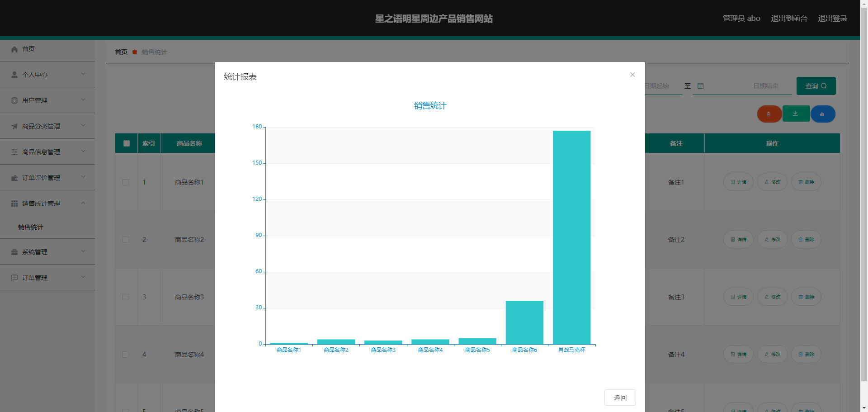Open 个人中心 sidebar menu item

pyautogui.click(x=47, y=75)
